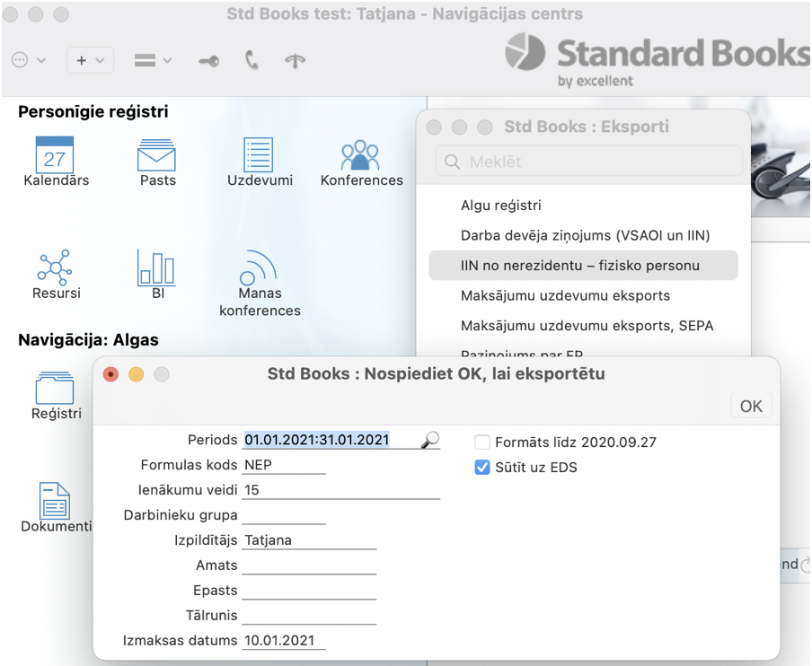Screen dimensions: 812x666
Task: Open the Resursi icon
Action: pyautogui.click(x=55, y=268)
